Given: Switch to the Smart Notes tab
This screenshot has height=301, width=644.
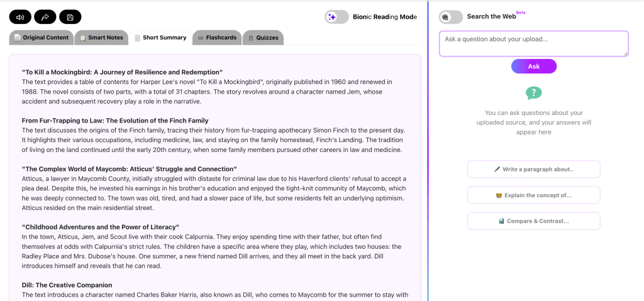Looking at the screenshot, I should (x=101, y=38).
